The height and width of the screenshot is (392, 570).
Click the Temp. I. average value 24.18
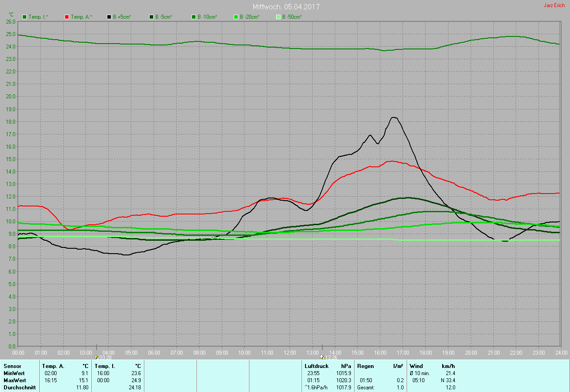(x=135, y=388)
